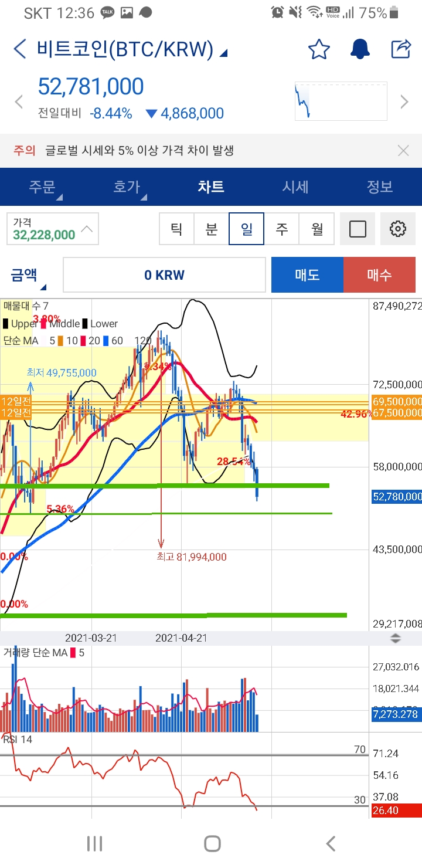Viewport: 422px width, 868px height.
Task: Expand the coin selector triangle after BTC/KRW
Action: pos(223,54)
